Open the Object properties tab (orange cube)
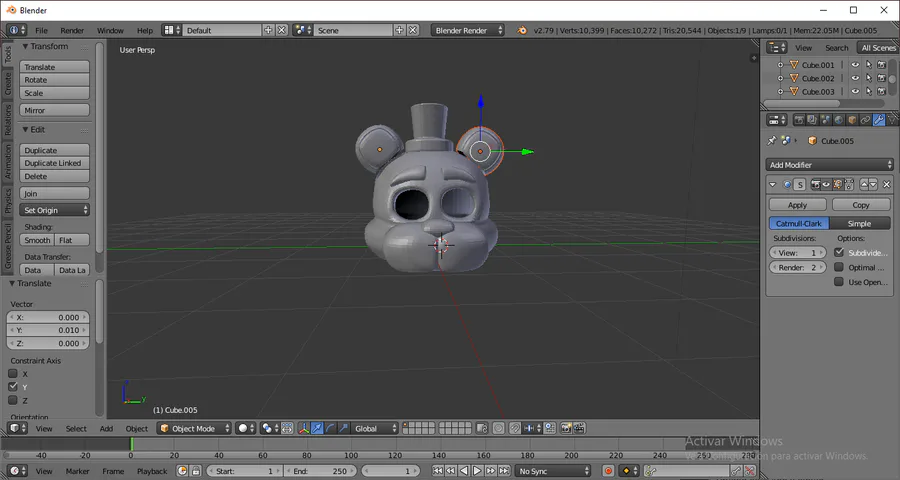Viewport: 900px width, 480px height. [x=852, y=119]
